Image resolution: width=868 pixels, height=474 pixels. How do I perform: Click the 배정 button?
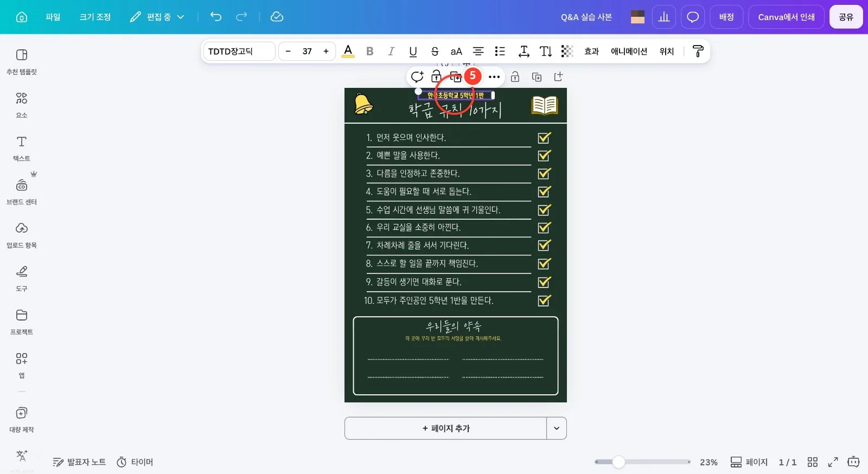726,17
